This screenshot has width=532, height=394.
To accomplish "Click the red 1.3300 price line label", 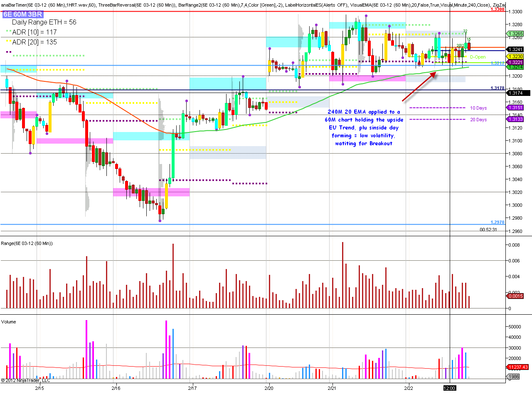I will tap(497, 9).
